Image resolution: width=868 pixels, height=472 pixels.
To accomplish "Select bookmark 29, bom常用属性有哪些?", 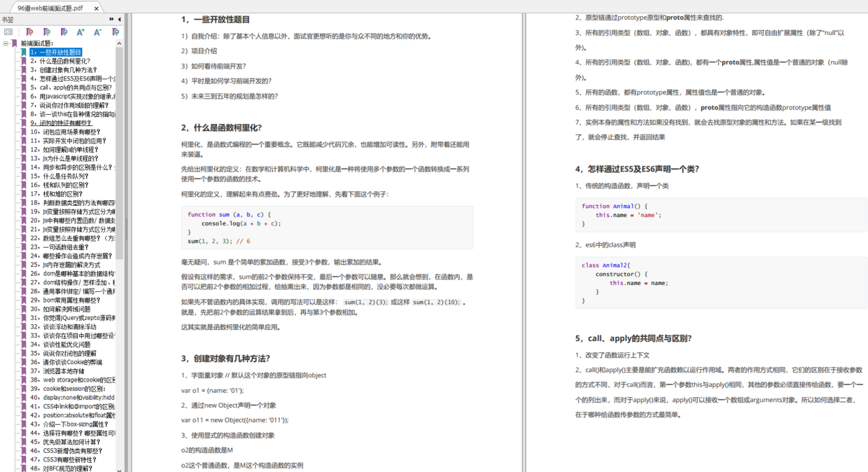I will 65,300.
